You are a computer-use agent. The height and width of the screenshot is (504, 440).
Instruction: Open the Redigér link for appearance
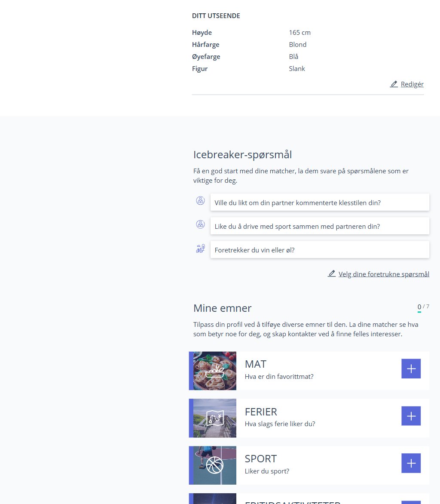(x=412, y=84)
